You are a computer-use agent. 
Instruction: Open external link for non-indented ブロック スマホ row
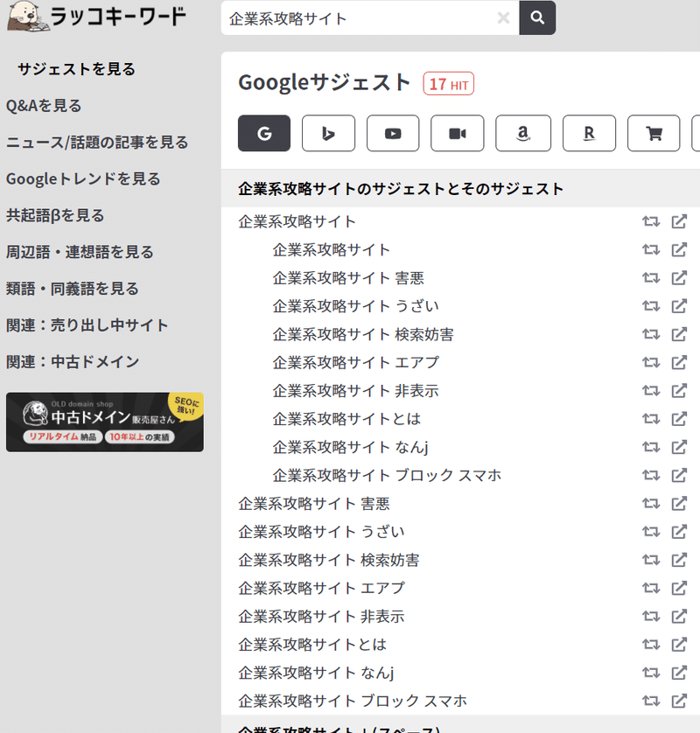pyautogui.click(x=679, y=702)
